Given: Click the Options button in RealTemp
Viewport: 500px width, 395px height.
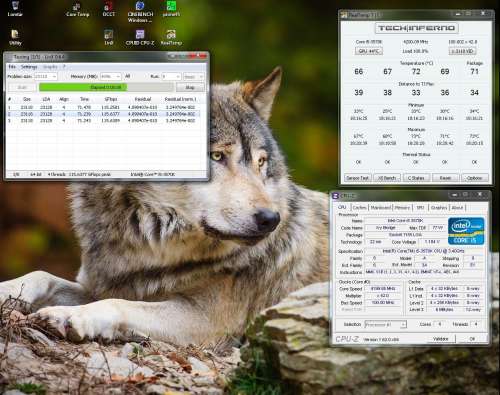Looking at the screenshot, I should (475, 178).
